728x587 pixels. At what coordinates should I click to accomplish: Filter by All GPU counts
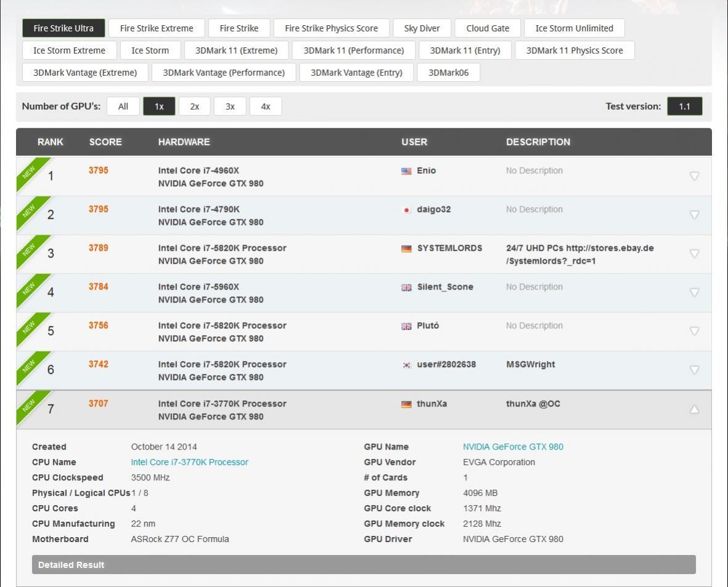tap(123, 107)
